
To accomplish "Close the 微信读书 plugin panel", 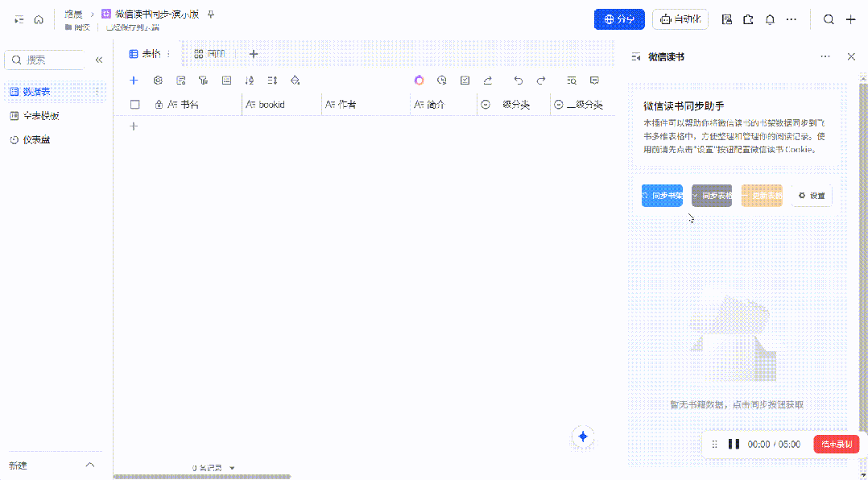I will (x=851, y=56).
